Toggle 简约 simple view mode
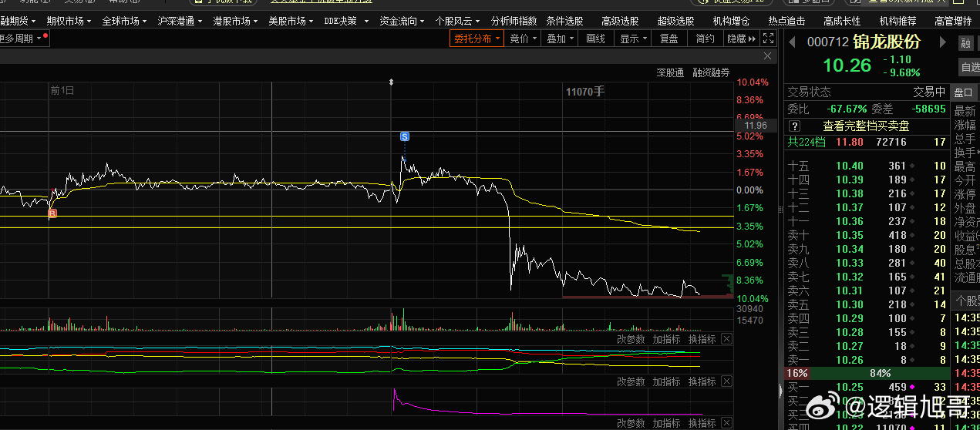Image resolution: width=980 pixels, height=430 pixels. pyautogui.click(x=705, y=39)
